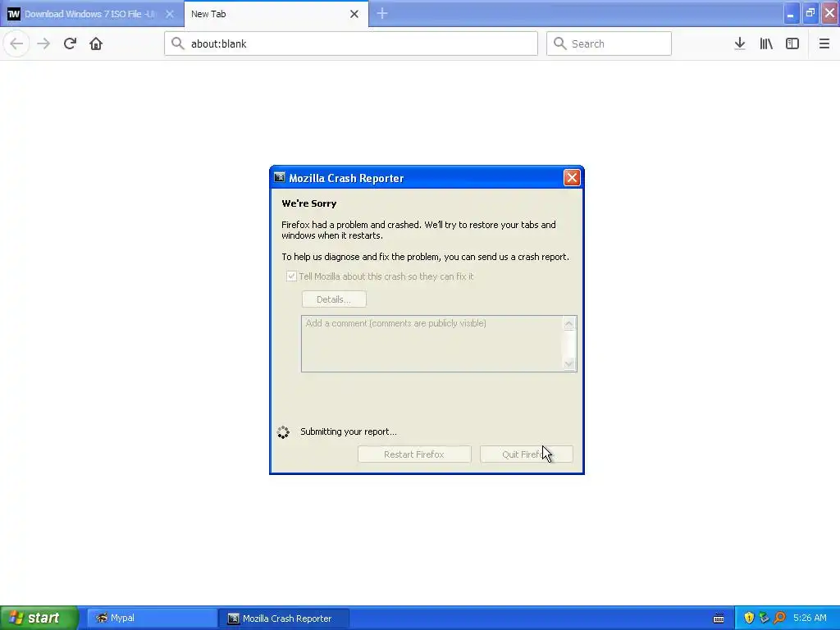
Task: Click the orange magnifier tray icon
Action: [779, 619]
